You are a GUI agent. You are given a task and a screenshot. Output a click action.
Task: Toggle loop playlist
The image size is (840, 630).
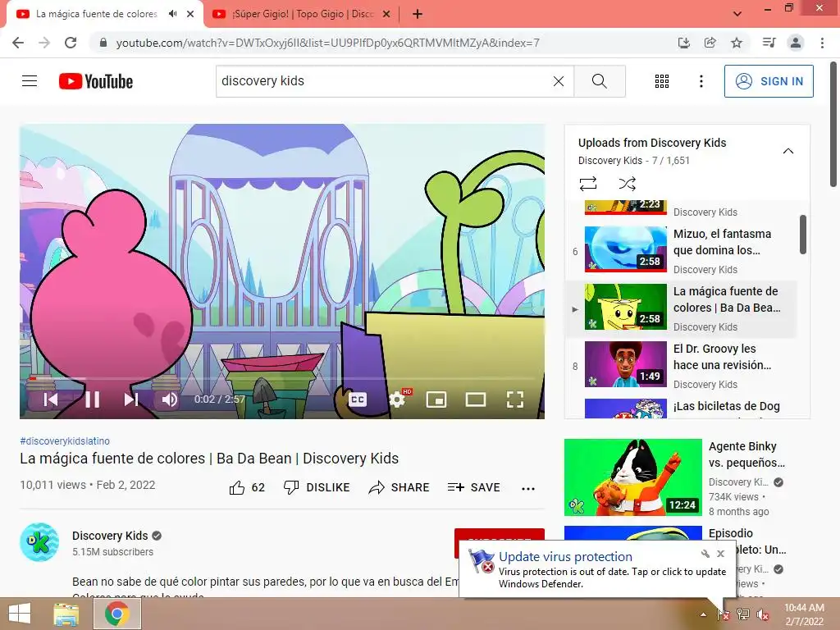click(x=588, y=184)
